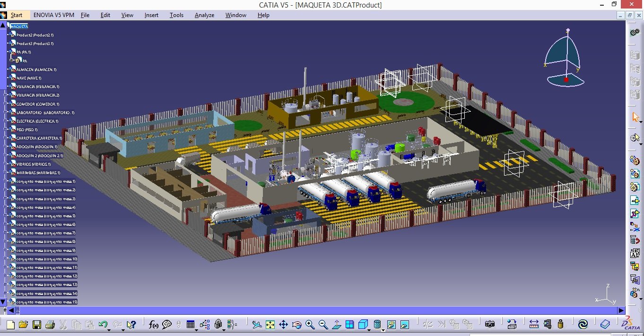
Task: Click the Save icon in bottom toolbar
Action: click(x=36, y=325)
